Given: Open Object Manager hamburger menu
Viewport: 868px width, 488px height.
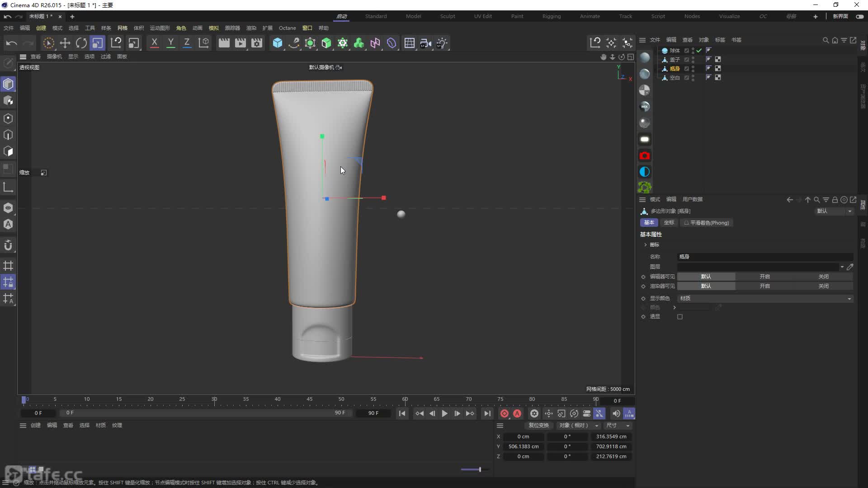Looking at the screenshot, I should tap(642, 40).
